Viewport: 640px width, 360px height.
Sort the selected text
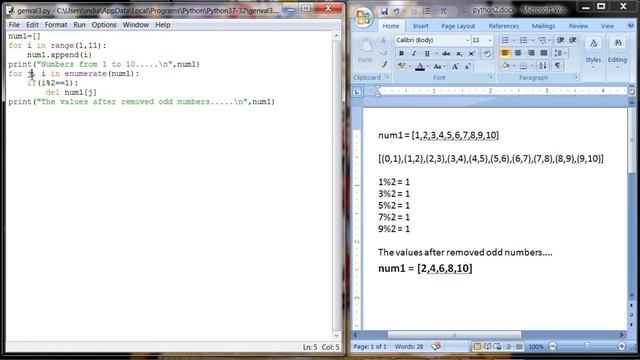542,66
